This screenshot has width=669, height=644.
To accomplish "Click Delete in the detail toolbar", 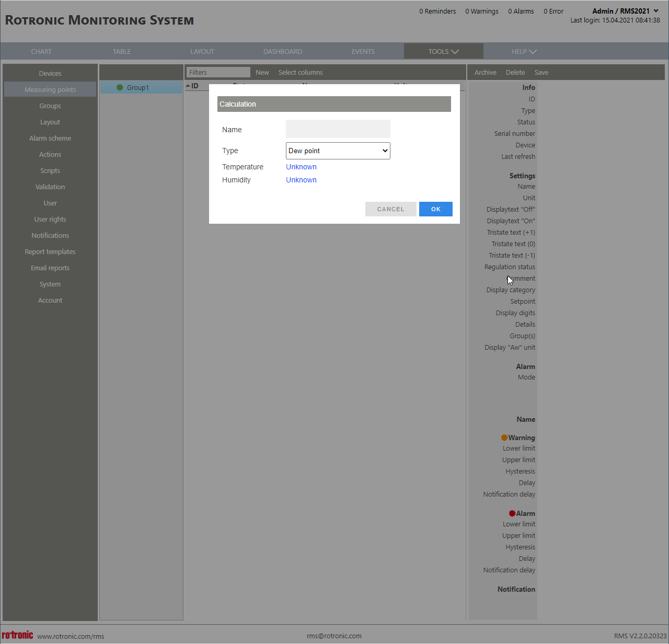I will (x=515, y=72).
